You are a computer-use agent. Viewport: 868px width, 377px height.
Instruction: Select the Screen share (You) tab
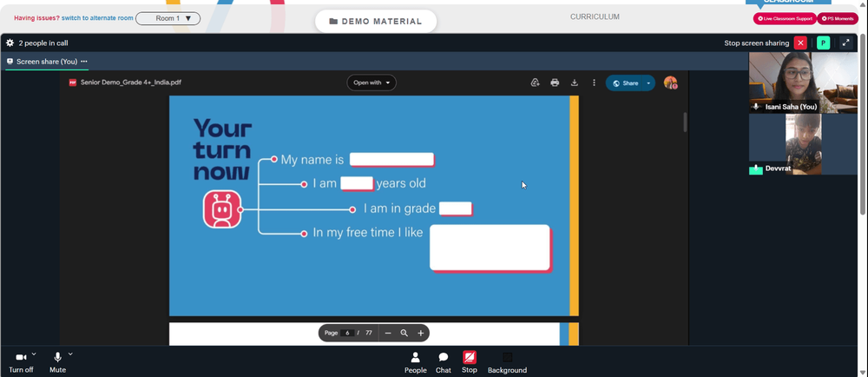pyautogui.click(x=47, y=62)
